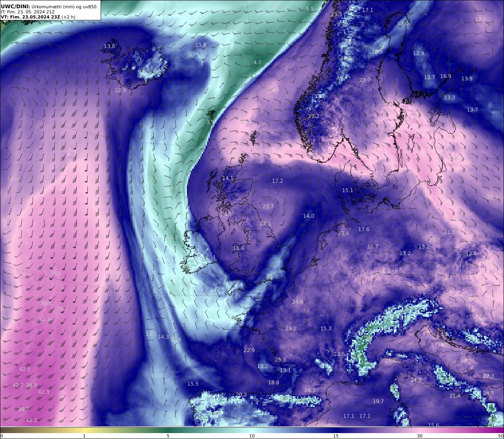This screenshot has width=504, height=439.
Task: Click the 38.9 value in Atlantic
Action: coord(32,385)
